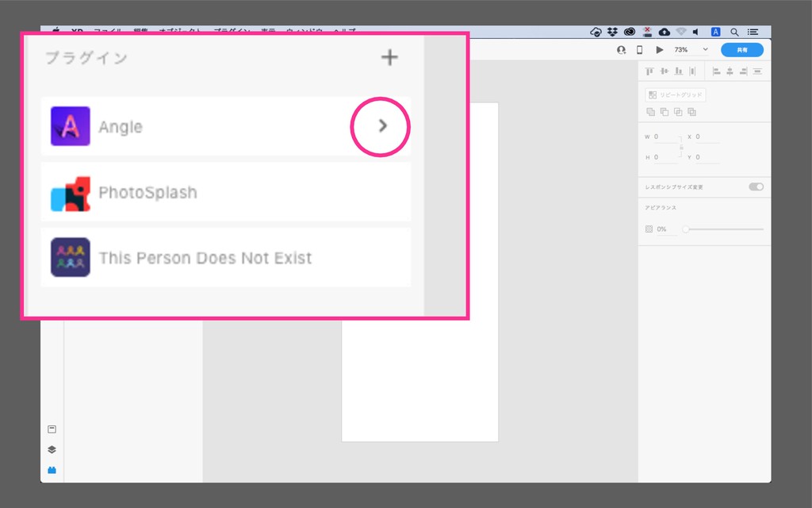Align right icon in property inspector
This screenshot has width=812, height=508.
tap(744, 71)
